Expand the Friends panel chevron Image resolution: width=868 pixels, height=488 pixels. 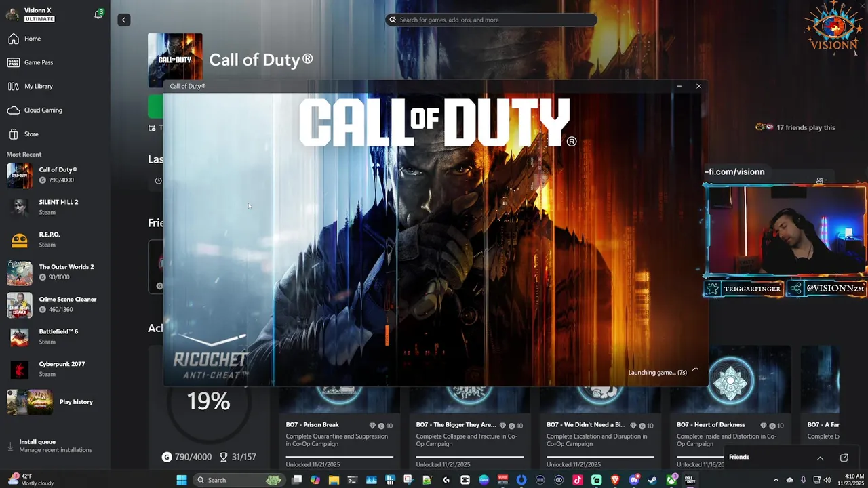click(x=820, y=457)
